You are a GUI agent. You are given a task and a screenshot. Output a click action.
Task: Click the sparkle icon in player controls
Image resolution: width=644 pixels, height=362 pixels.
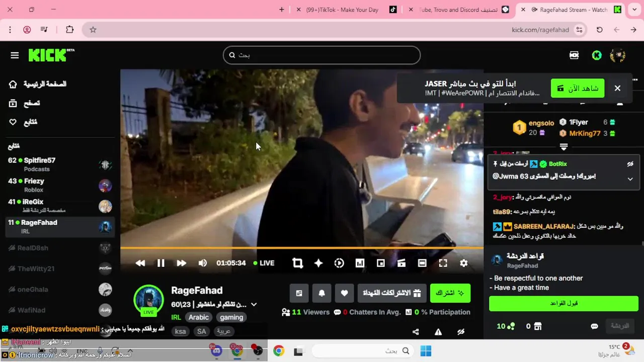click(318, 263)
